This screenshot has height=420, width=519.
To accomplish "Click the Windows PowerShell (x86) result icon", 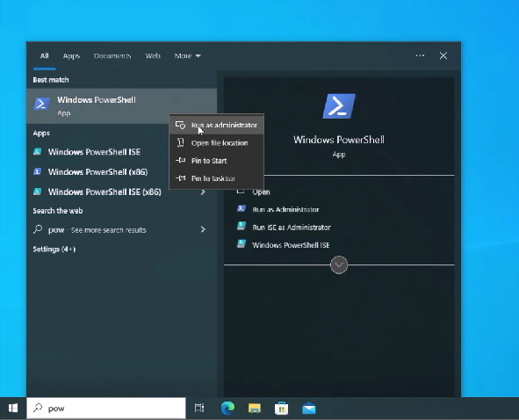I will (38, 172).
